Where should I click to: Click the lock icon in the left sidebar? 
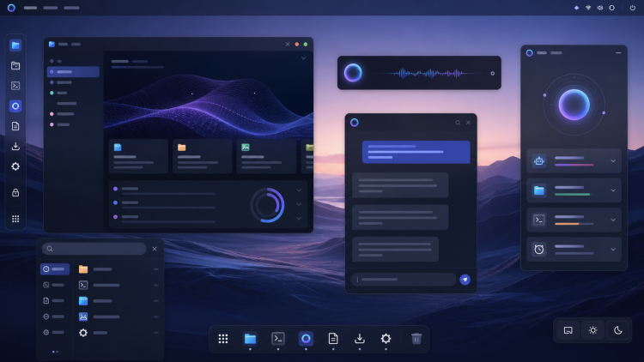click(15, 192)
